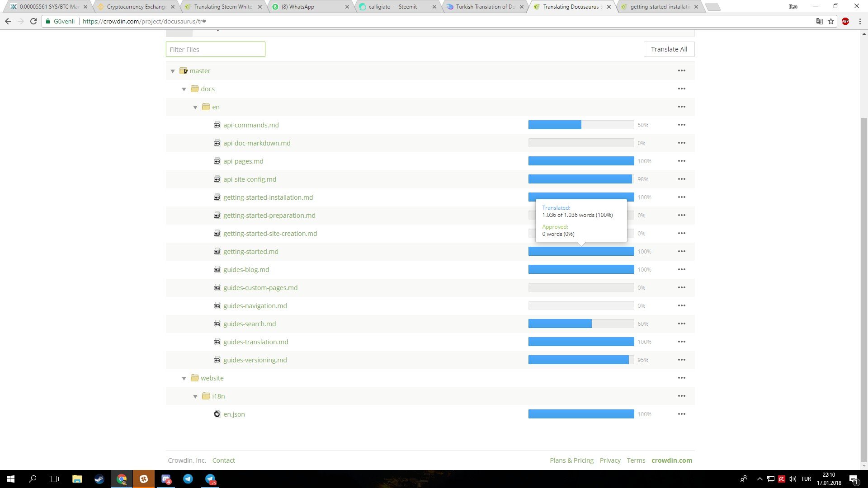This screenshot has height=488, width=868.
Task: Open options menu for i18n folder row
Action: tap(681, 396)
